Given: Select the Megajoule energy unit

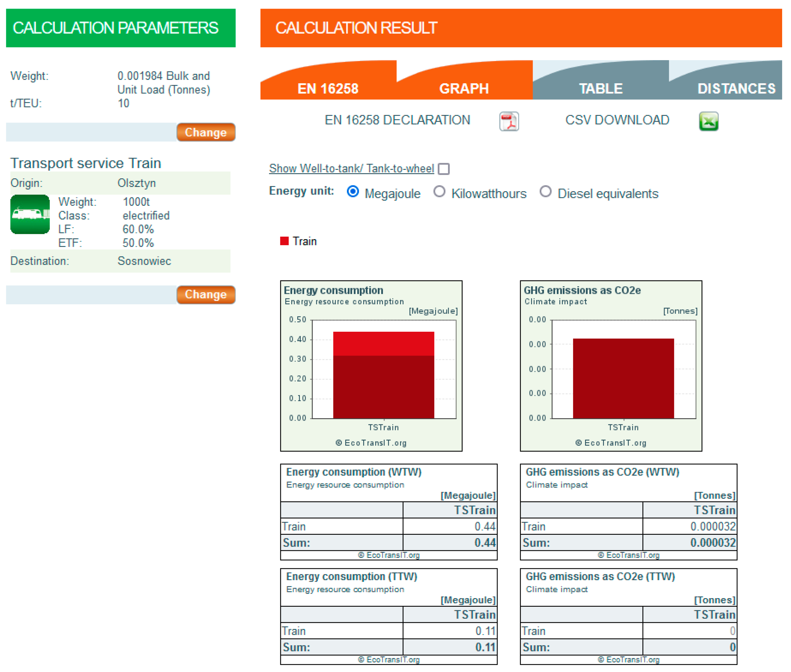Looking at the screenshot, I should [353, 191].
